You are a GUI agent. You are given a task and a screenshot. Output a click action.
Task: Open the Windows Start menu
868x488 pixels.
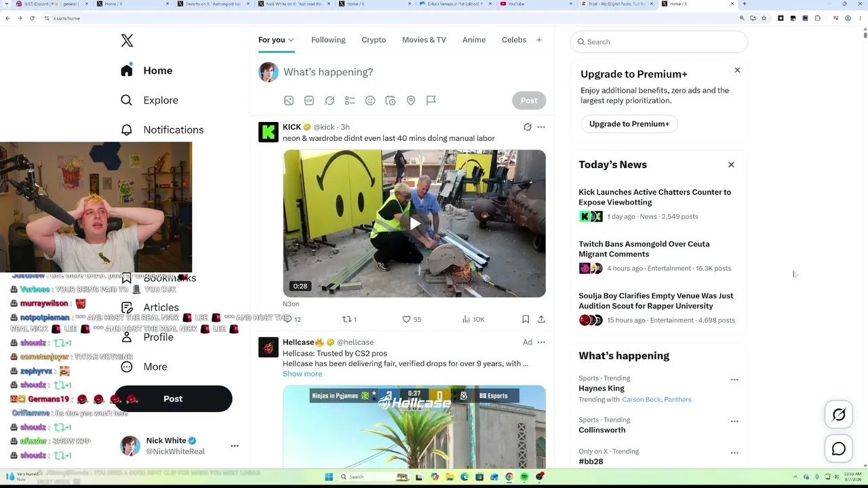[x=330, y=476]
